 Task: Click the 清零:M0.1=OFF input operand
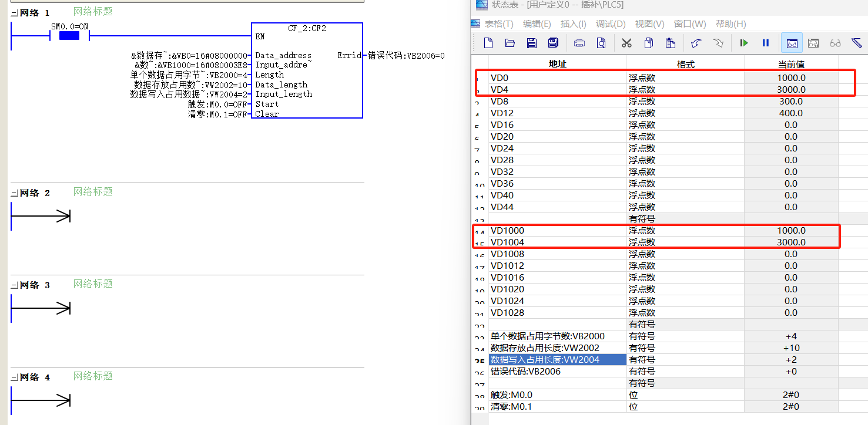coord(217,114)
